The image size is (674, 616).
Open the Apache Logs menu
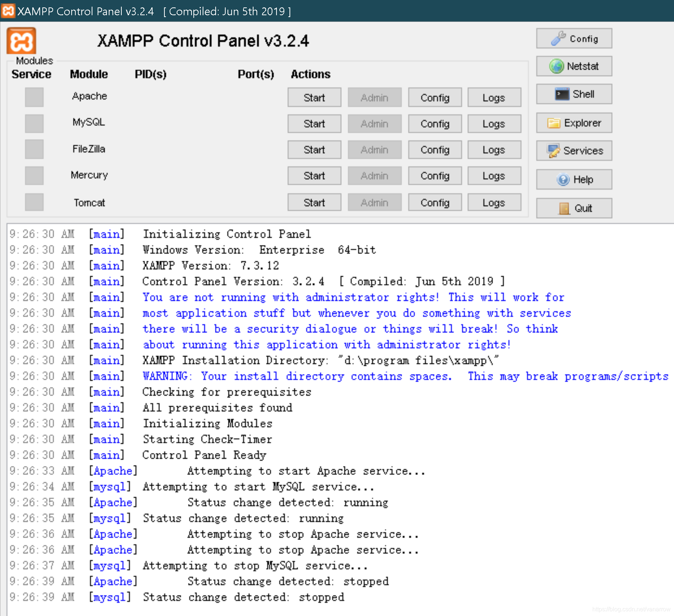[494, 98]
